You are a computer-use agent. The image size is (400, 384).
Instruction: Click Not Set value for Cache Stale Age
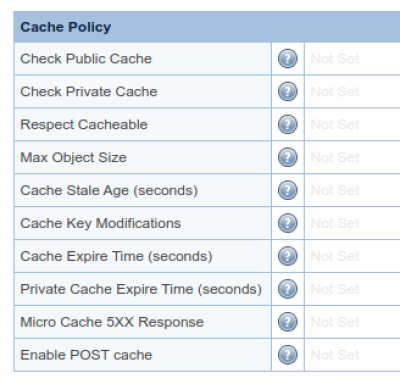(335, 190)
